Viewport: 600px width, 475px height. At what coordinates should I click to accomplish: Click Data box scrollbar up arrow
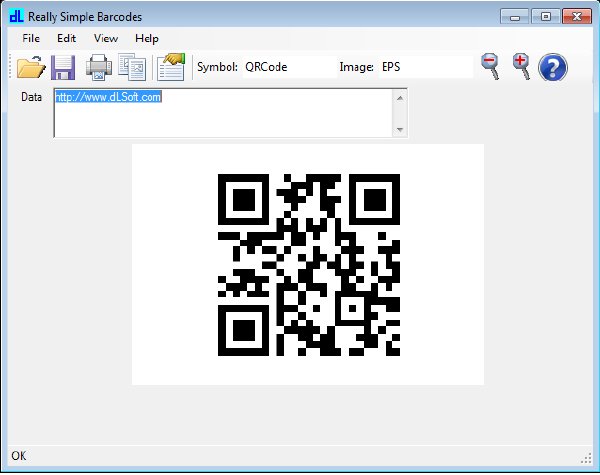[400, 98]
